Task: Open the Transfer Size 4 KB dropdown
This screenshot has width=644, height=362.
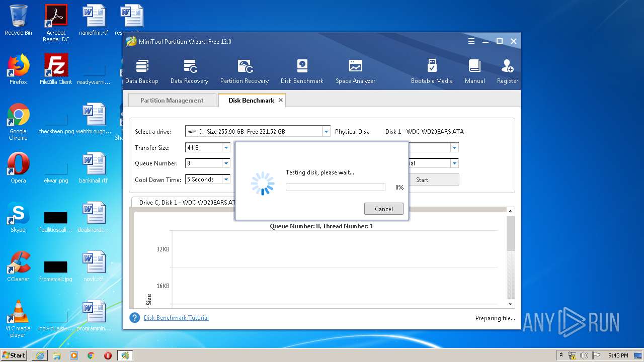Action: point(226,148)
